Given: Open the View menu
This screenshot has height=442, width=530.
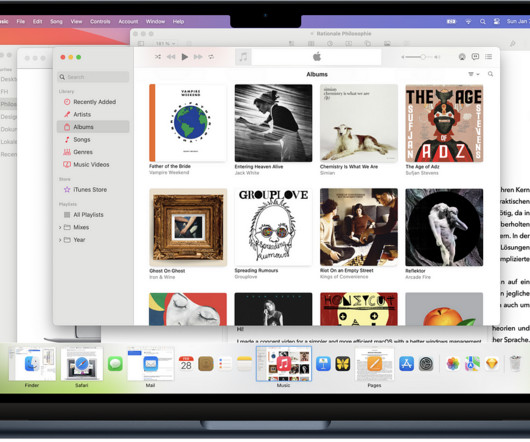Looking at the screenshot, I should (x=76, y=21).
